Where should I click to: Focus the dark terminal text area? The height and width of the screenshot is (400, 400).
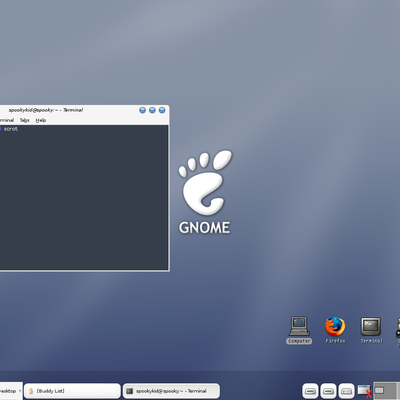coord(83,197)
